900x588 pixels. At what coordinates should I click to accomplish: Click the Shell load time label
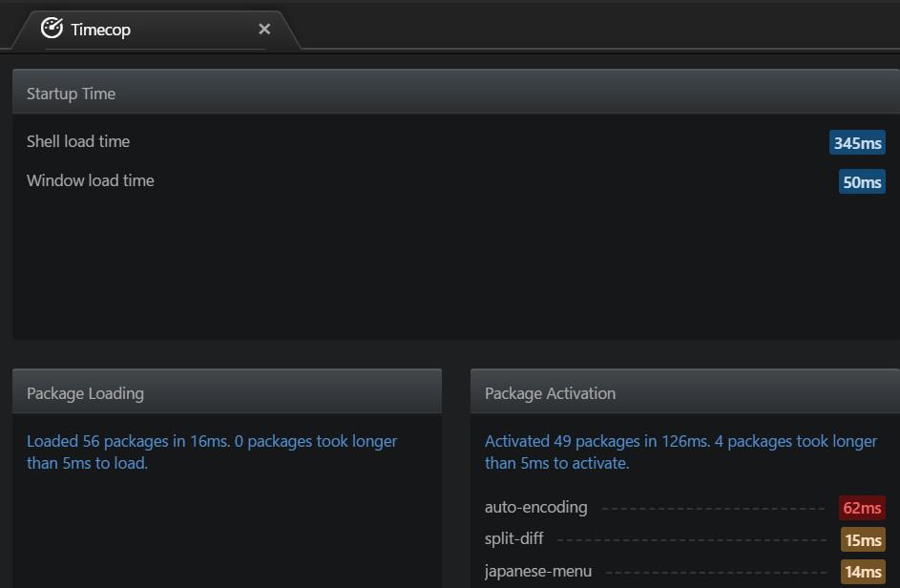coord(78,141)
